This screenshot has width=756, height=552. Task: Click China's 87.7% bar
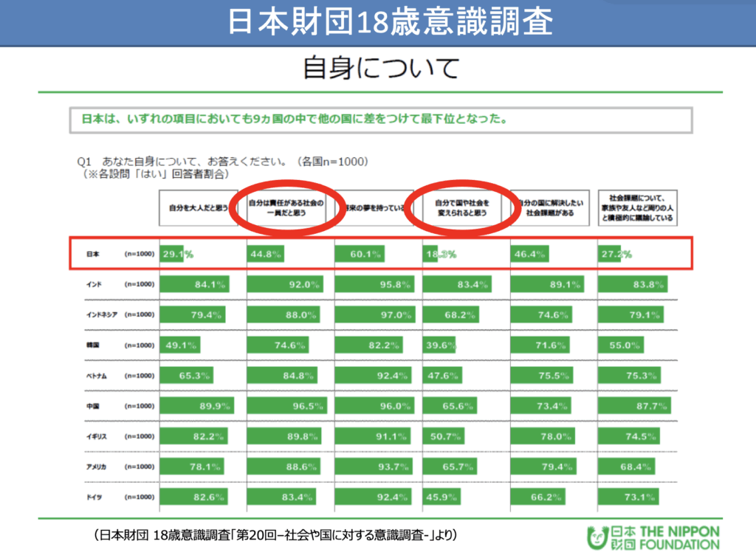634,406
